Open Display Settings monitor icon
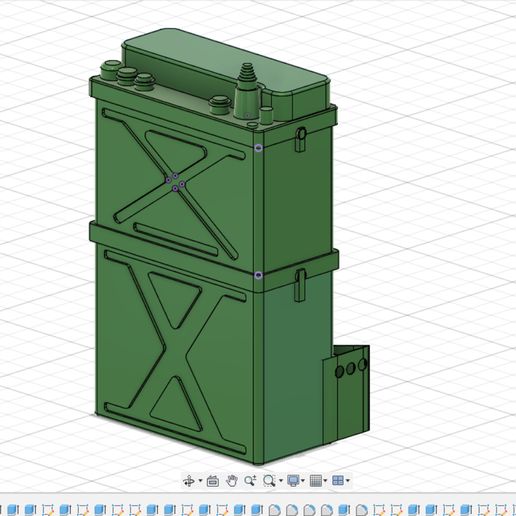The height and width of the screenshot is (516, 516). click(293, 481)
